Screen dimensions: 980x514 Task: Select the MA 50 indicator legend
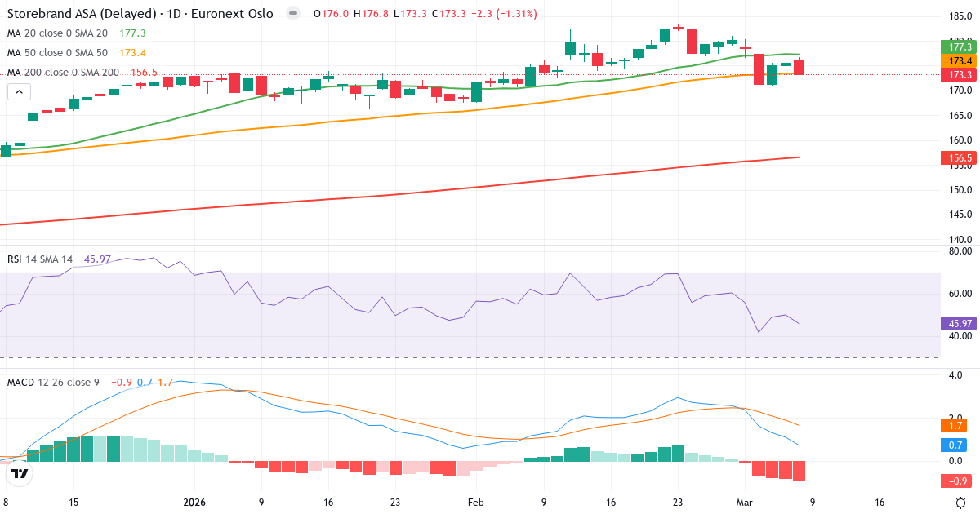click(57, 53)
